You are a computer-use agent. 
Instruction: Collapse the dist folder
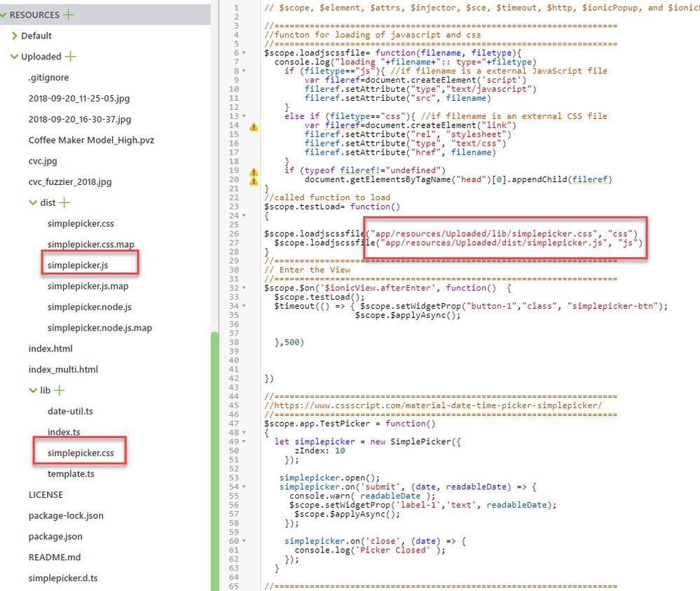click(x=34, y=203)
